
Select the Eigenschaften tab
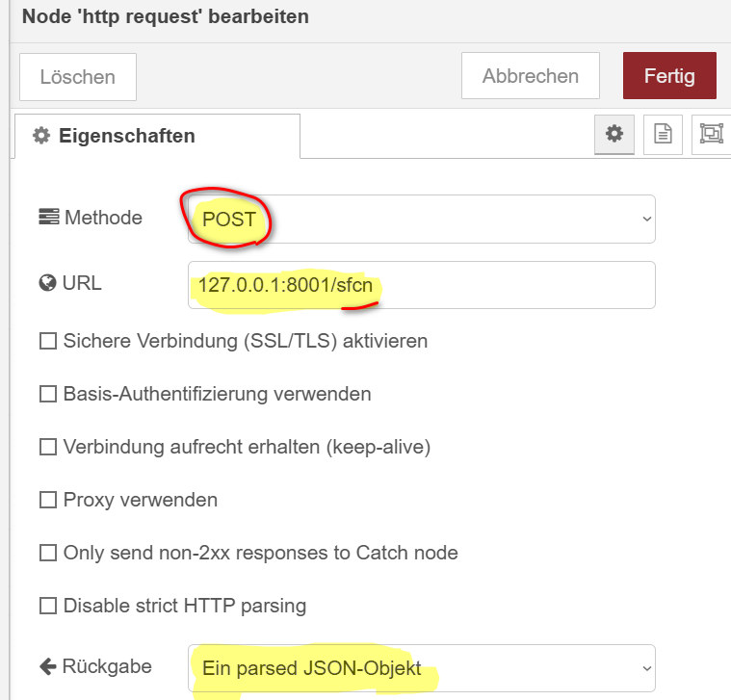pyautogui.click(x=158, y=136)
